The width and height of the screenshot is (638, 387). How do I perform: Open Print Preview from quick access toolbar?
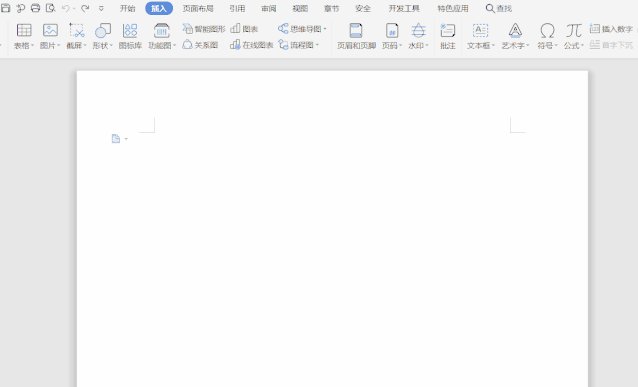(x=50, y=8)
